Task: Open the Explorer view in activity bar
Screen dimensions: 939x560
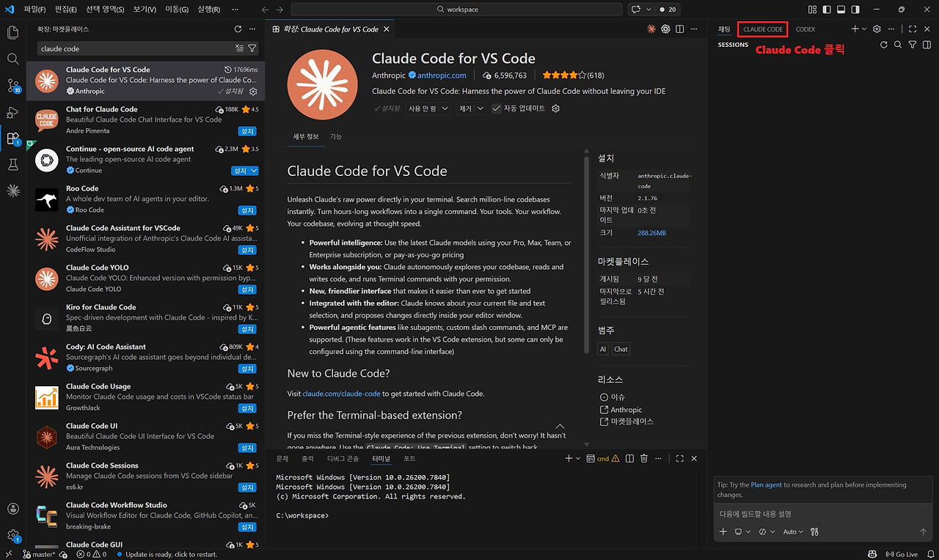Action: (12, 32)
